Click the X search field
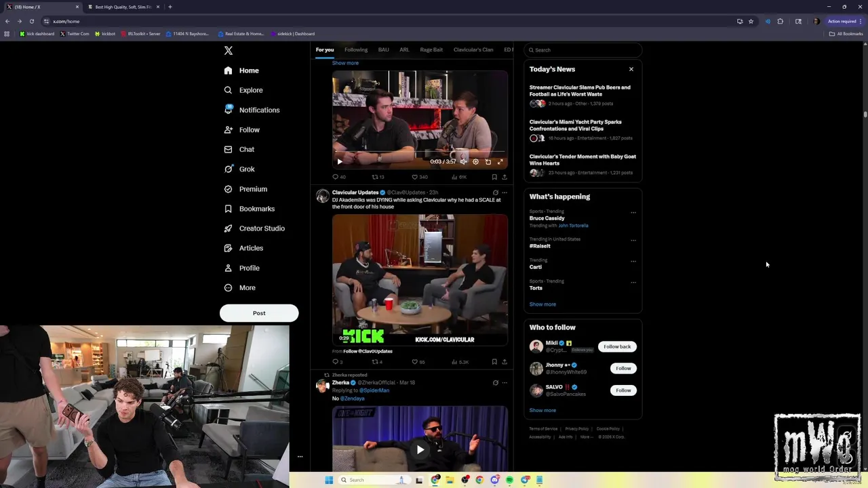The height and width of the screenshot is (488, 868). tap(583, 50)
